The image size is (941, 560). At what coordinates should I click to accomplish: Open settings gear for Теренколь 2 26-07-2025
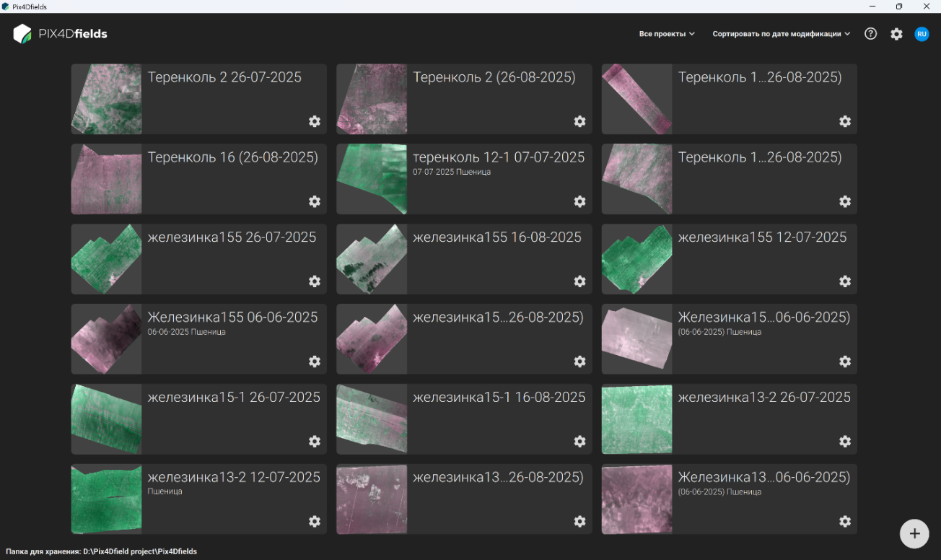pyautogui.click(x=315, y=121)
